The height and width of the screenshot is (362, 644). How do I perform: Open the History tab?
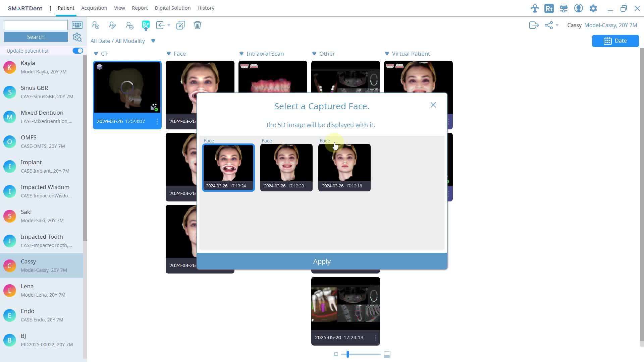coord(206,8)
